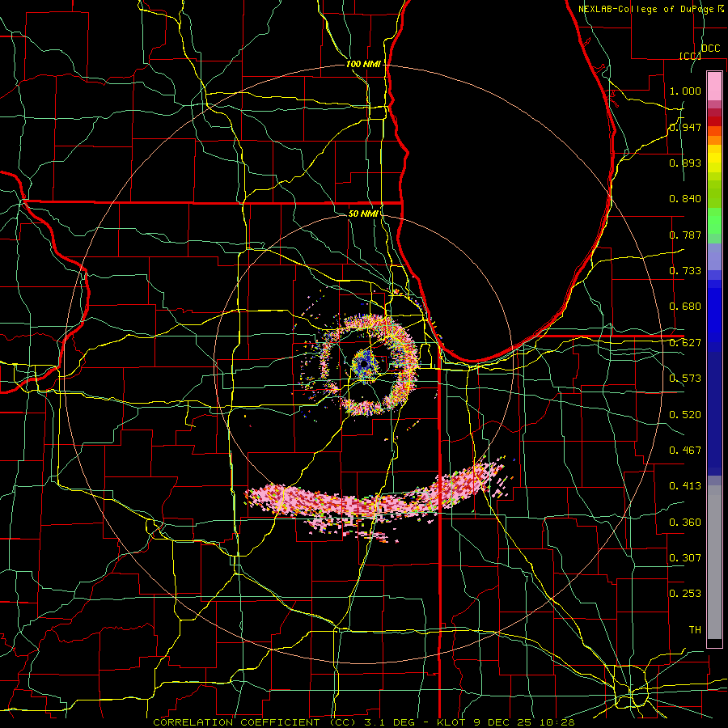Click the 0.307 scale value

685,558
